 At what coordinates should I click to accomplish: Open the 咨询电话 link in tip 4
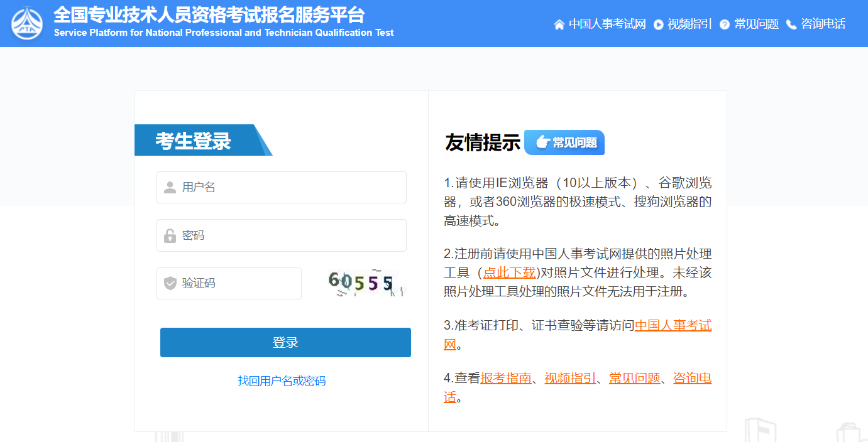coord(692,379)
